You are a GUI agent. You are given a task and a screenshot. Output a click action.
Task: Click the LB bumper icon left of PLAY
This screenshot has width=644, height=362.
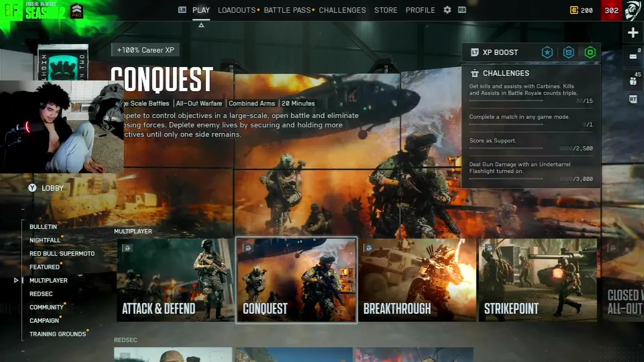(182, 10)
